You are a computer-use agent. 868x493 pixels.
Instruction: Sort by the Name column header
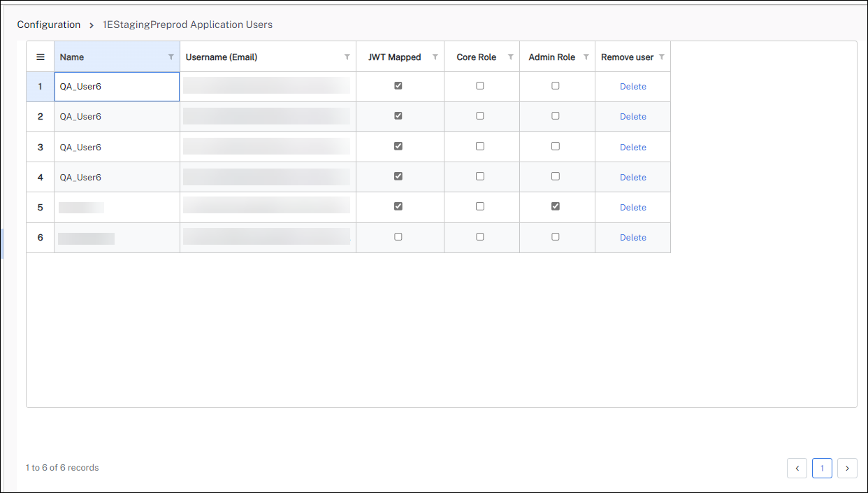(x=72, y=57)
